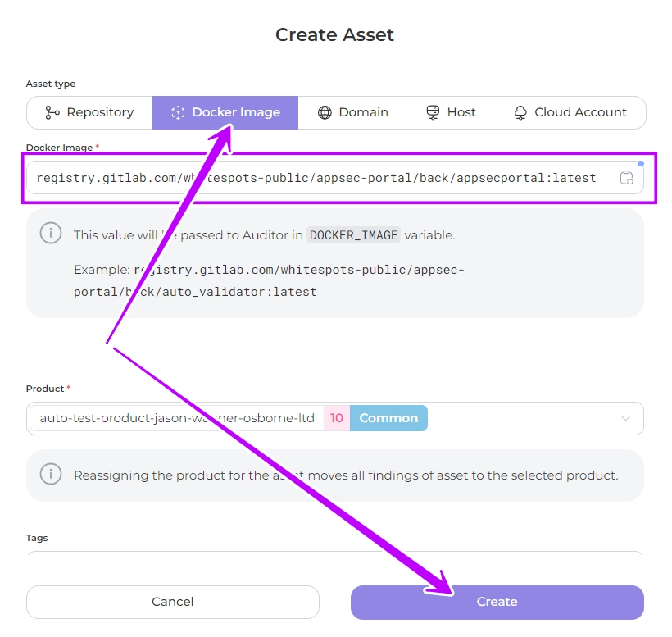Click the blue dot on Docker Image field
The image size is (672, 637).
(x=640, y=163)
